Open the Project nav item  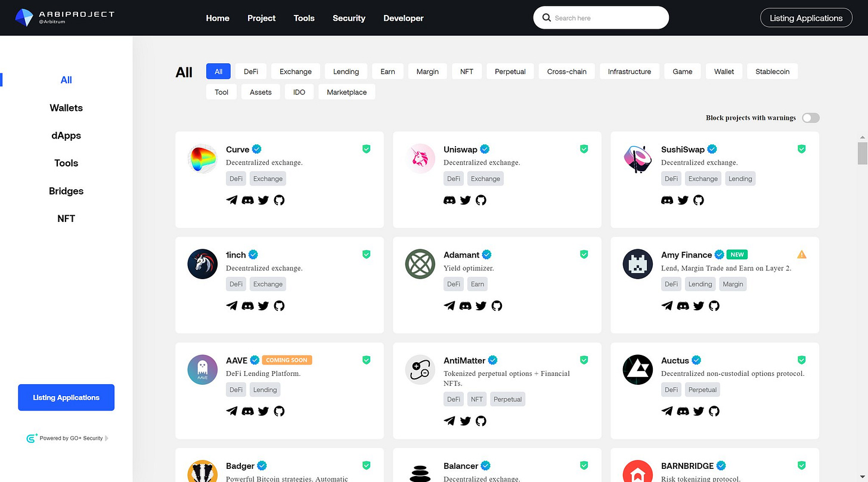pos(262,18)
